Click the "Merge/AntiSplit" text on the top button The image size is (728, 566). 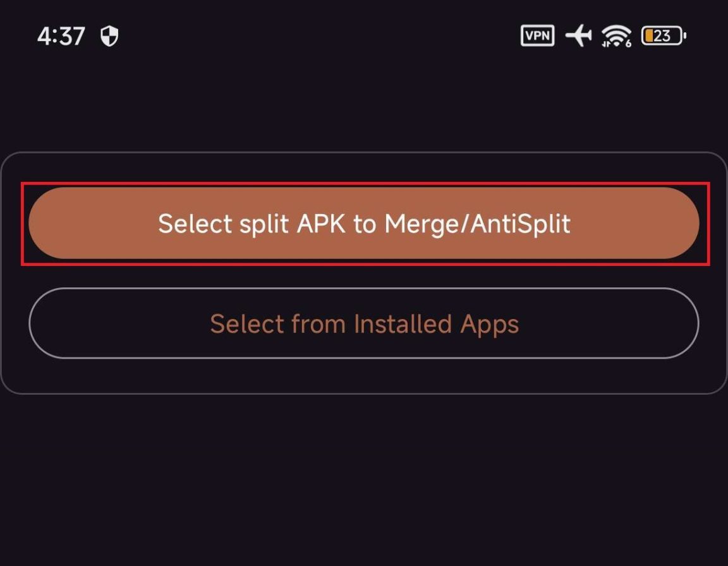tap(477, 224)
